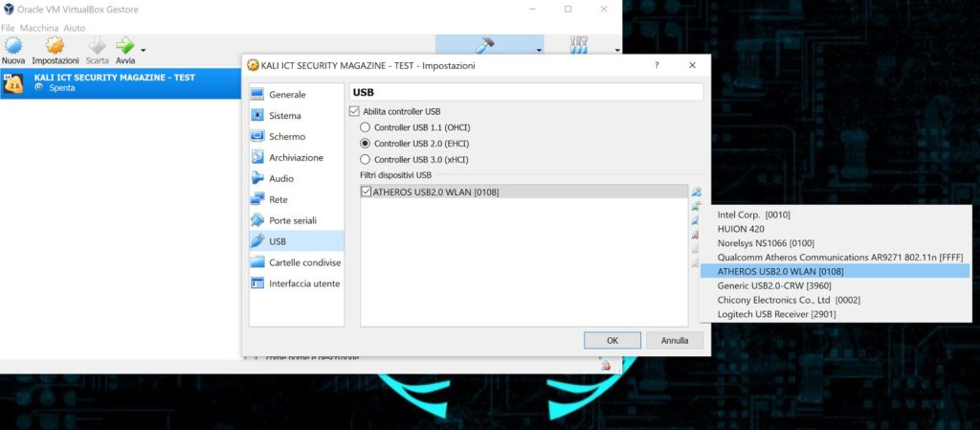Click the Audio speaker icon
This screenshot has height=430, width=980.
pos(257,178)
